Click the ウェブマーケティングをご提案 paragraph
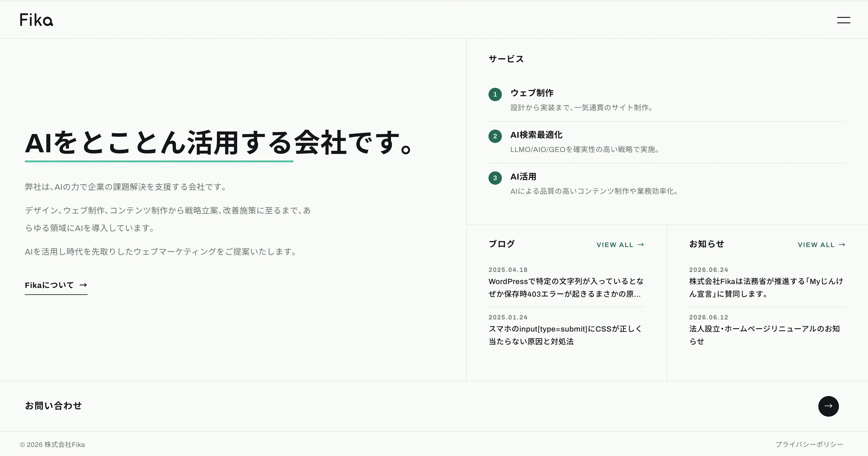 click(x=161, y=252)
